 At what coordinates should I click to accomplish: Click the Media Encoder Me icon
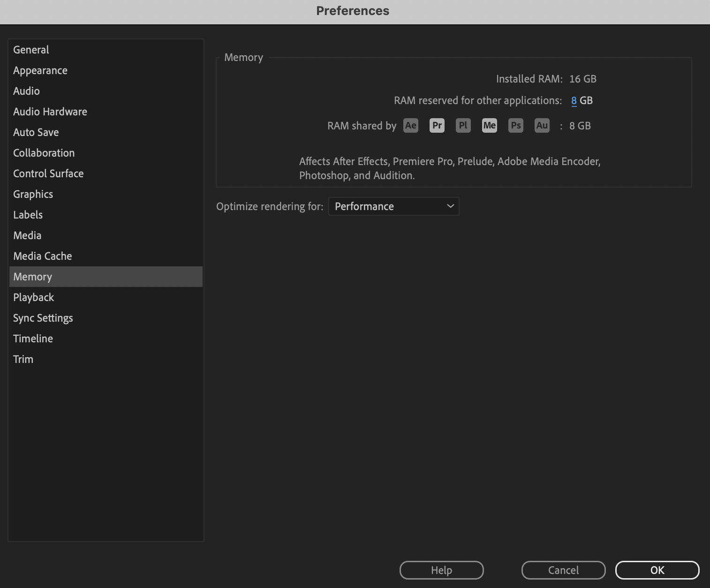coord(490,126)
